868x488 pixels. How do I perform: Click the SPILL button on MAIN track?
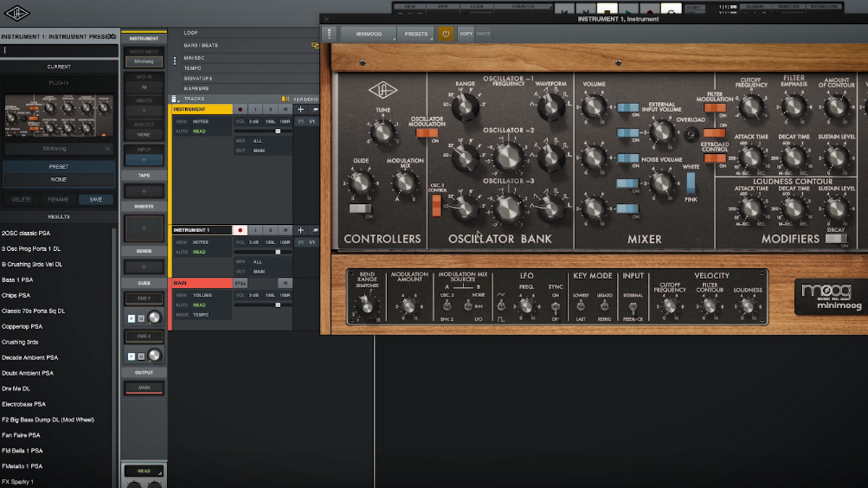pos(240,283)
